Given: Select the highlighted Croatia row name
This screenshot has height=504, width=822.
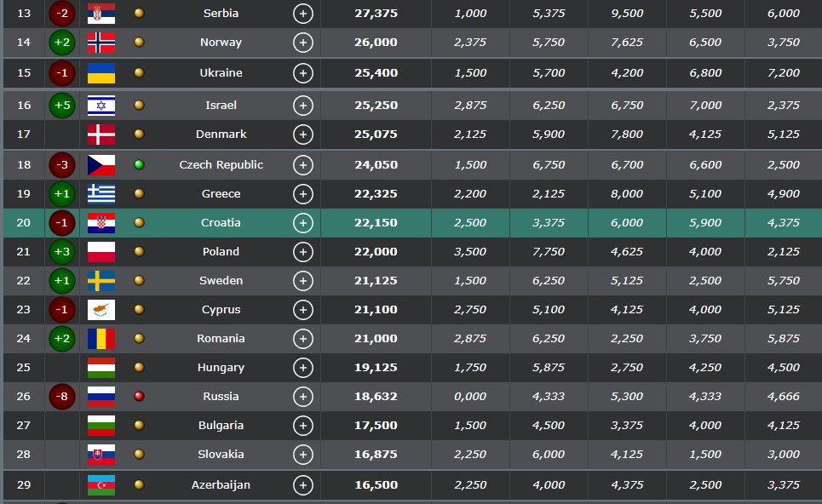Looking at the screenshot, I should coord(221,223).
